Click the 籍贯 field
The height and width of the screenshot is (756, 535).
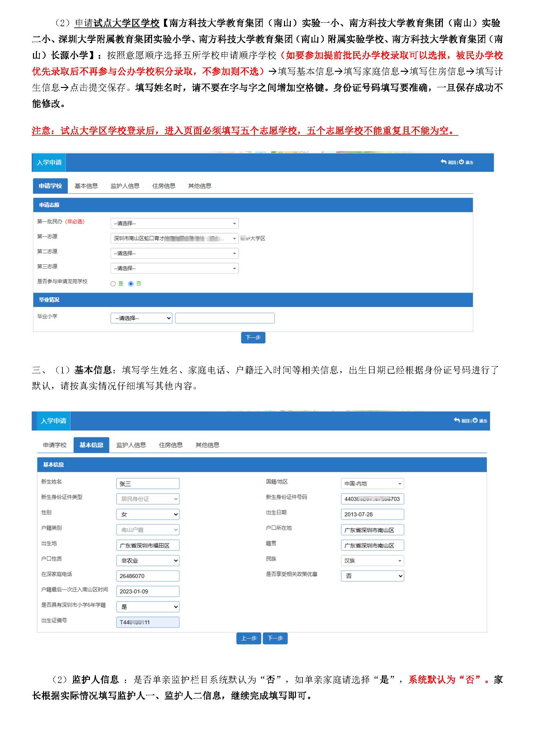372,545
